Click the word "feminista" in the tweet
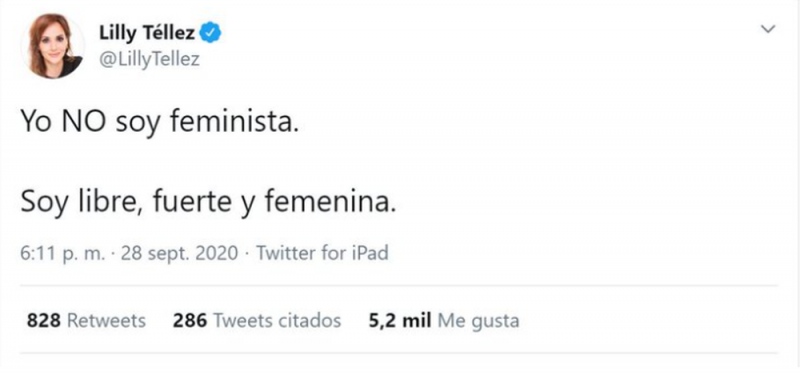 [x=231, y=123]
